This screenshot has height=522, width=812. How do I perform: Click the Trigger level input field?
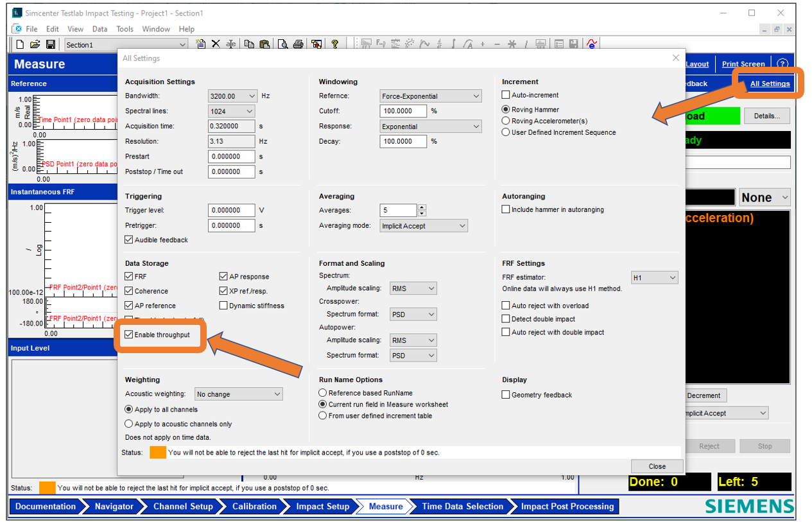[x=231, y=210]
